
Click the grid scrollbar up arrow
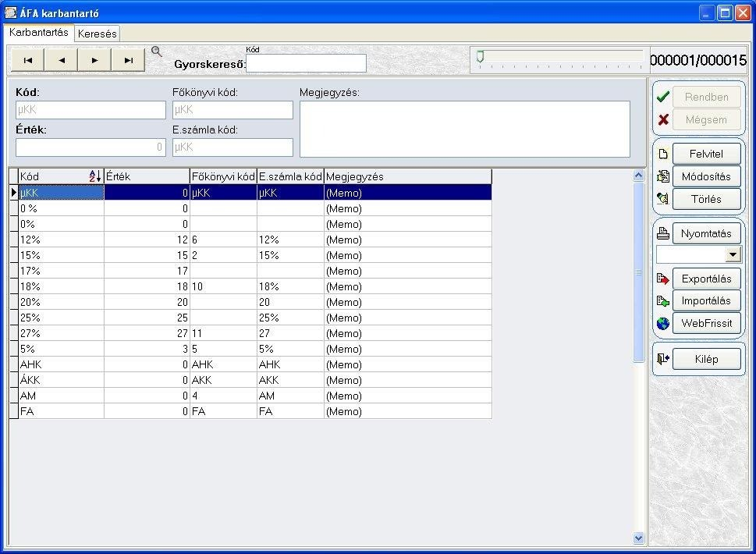tap(638, 176)
